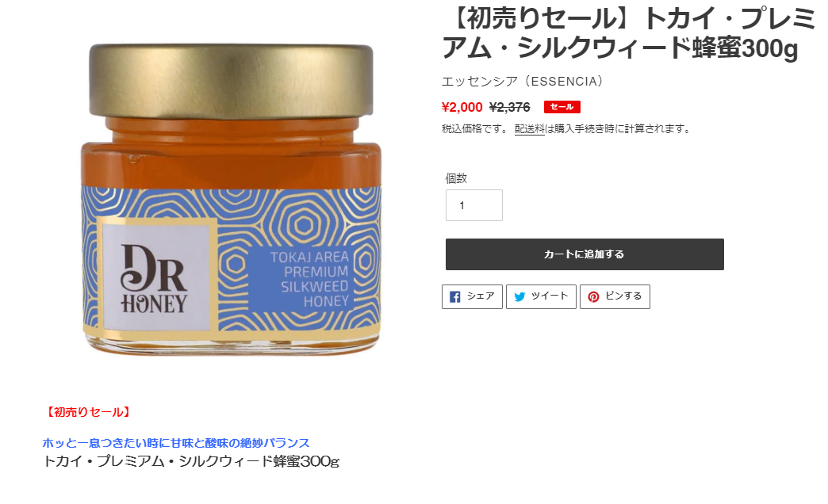Share product via シェア button
Screen dimensions: 828x504
click(472, 296)
